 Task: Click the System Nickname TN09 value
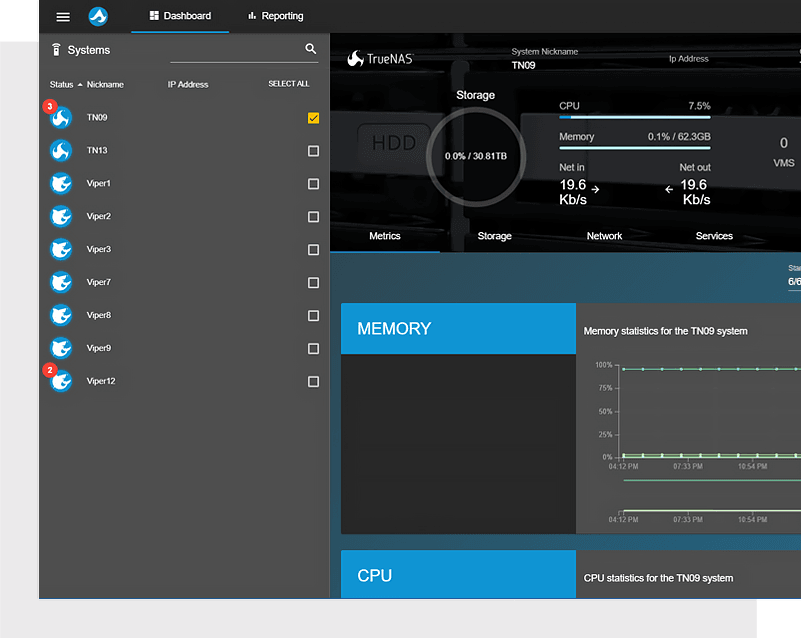524,65
